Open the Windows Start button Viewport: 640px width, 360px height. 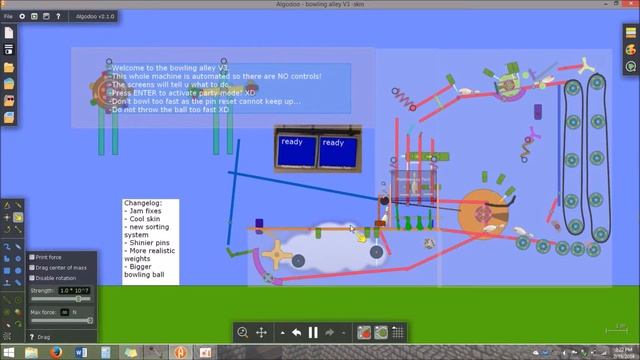[9, 353]
